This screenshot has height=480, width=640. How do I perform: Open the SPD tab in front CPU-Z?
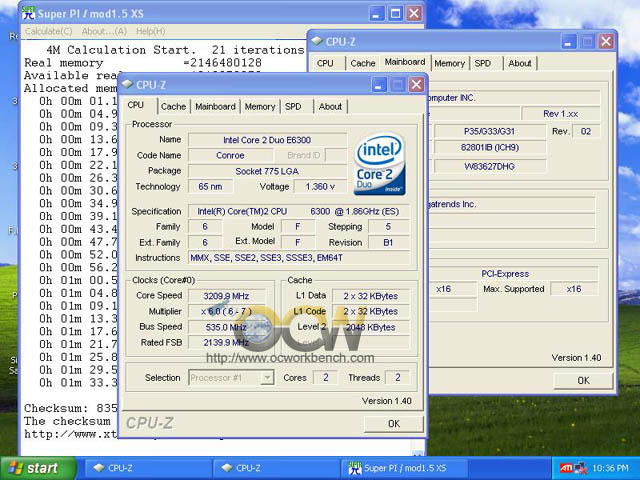pyautogui.click(x=293, y=107)
